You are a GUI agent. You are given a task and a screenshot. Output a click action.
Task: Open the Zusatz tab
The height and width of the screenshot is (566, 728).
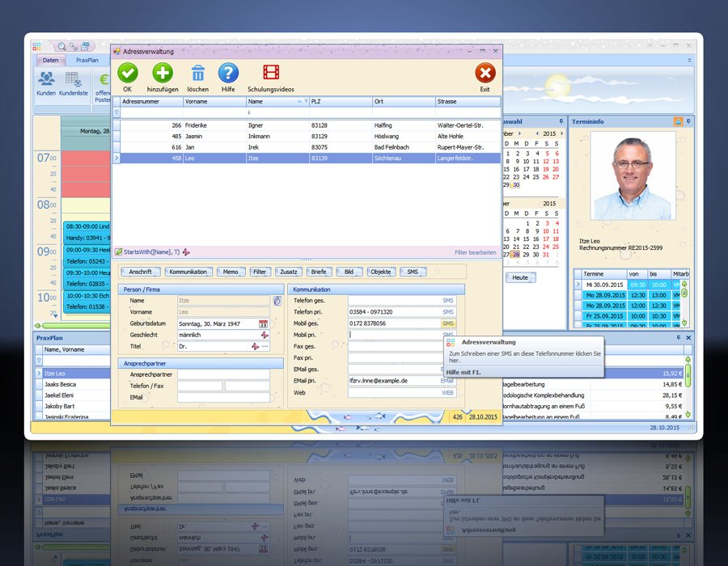288,272
